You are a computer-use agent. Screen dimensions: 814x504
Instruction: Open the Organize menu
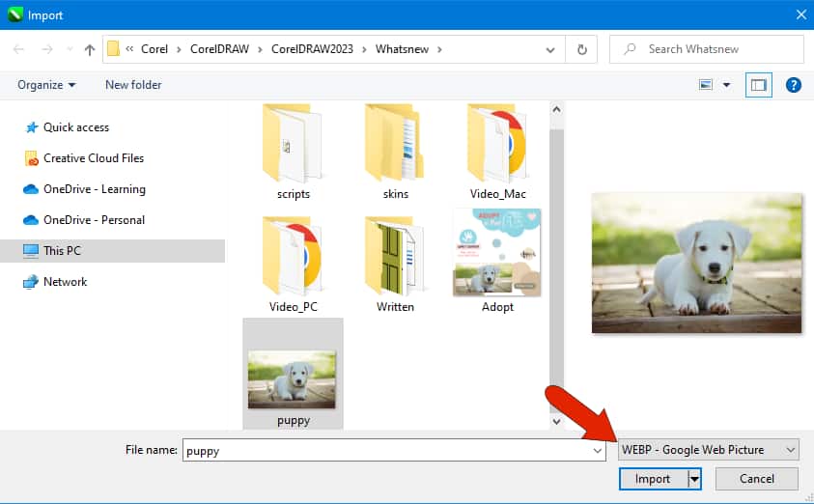coord(46,85)
